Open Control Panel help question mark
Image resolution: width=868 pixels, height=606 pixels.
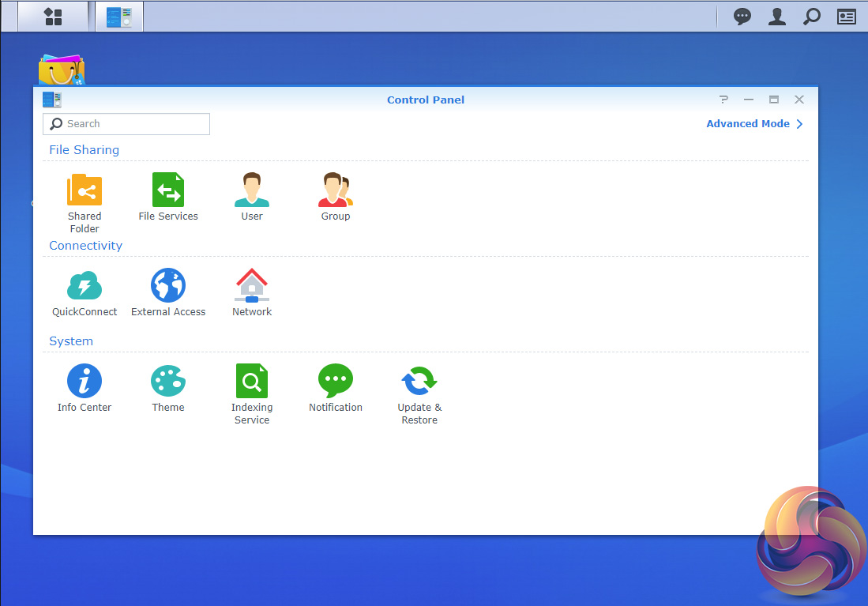(723, 100)
